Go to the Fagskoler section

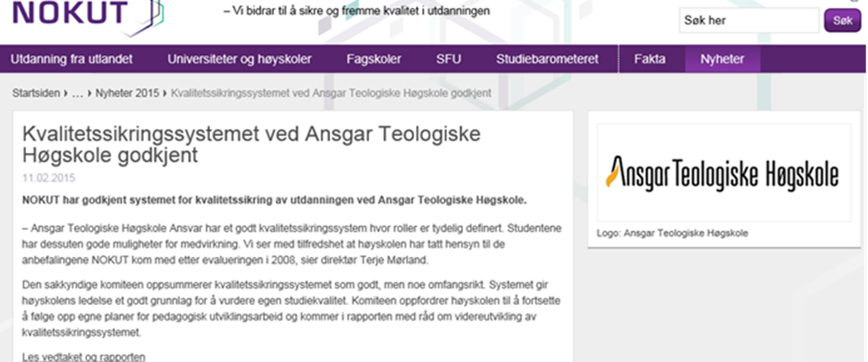tap(373, 60)
